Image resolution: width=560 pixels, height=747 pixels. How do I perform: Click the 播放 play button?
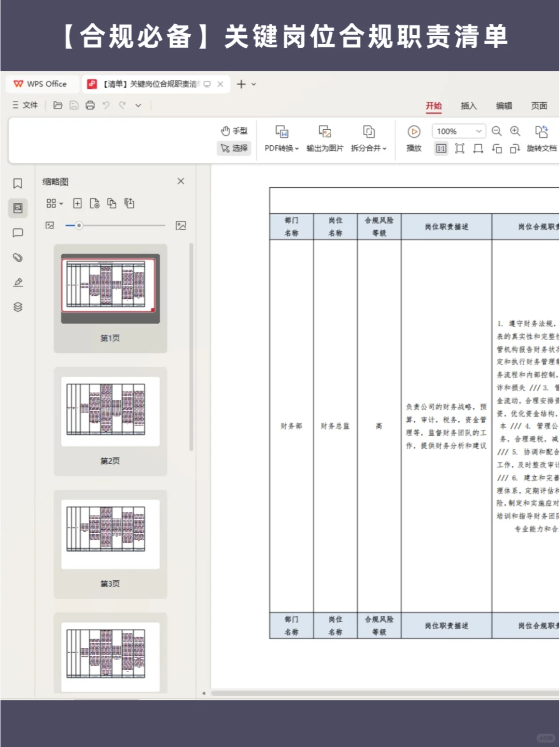[x=414, y=139]
